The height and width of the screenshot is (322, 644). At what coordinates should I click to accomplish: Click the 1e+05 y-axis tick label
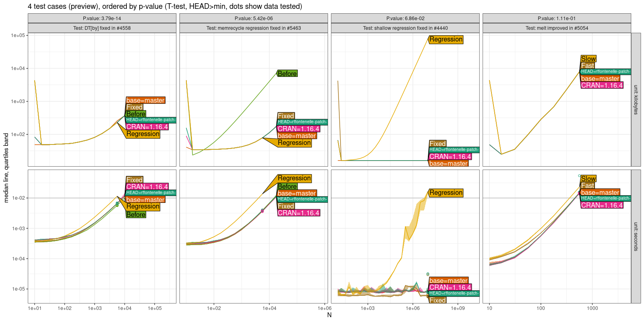coord(18,35)
